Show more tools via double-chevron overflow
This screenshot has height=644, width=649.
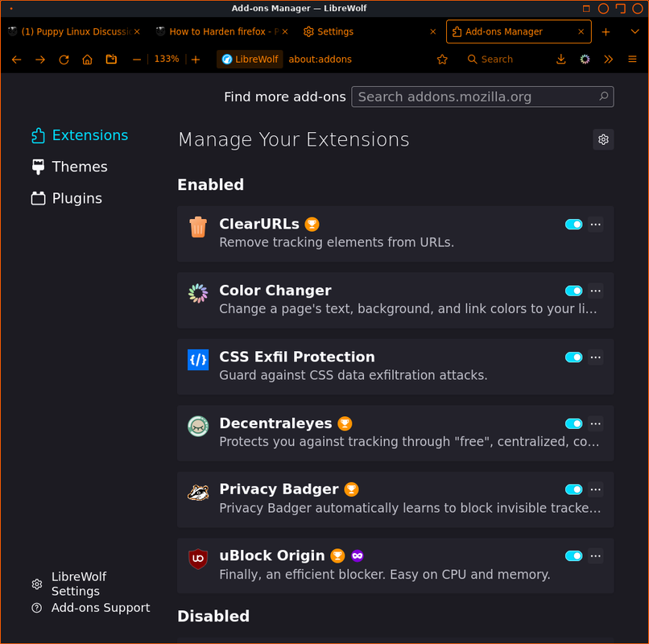(608, 60)
